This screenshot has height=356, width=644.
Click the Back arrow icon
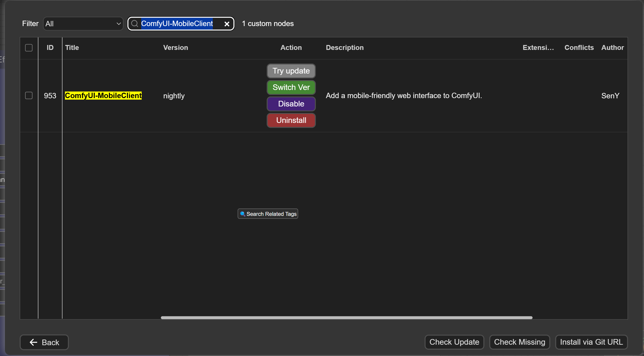tap(33, 342)
